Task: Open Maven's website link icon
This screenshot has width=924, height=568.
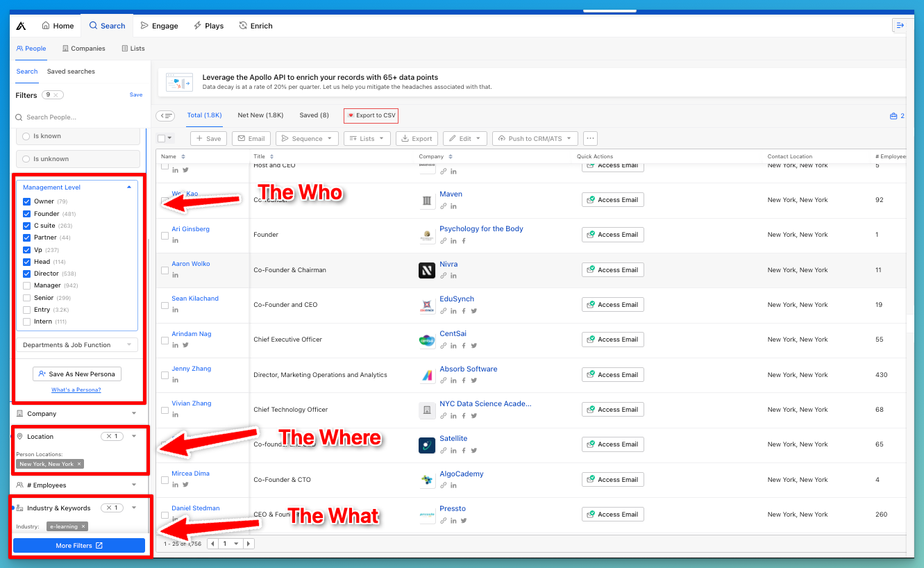Action: pyautogui.click(x=443, y=206)
